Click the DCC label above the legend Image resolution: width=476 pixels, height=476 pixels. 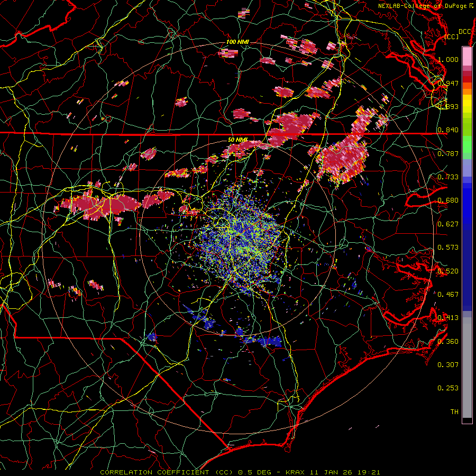coord(464,32)
